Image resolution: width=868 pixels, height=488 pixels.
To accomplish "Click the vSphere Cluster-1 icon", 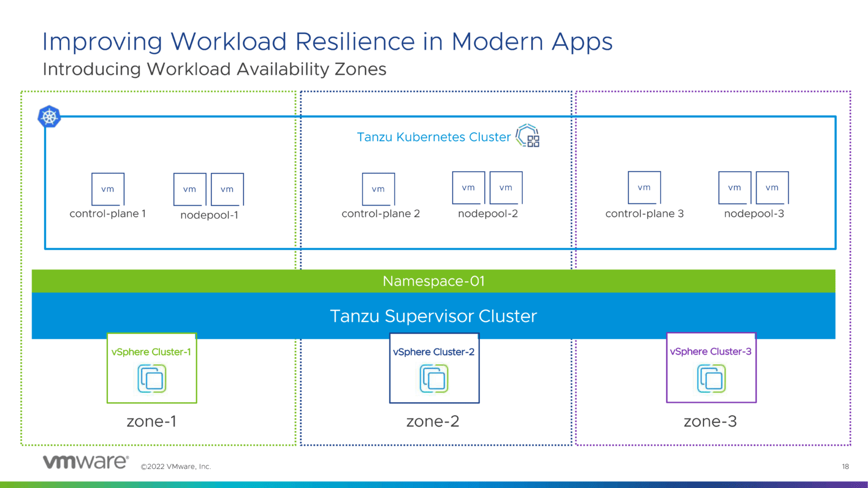I will click(x=151, y=379).
